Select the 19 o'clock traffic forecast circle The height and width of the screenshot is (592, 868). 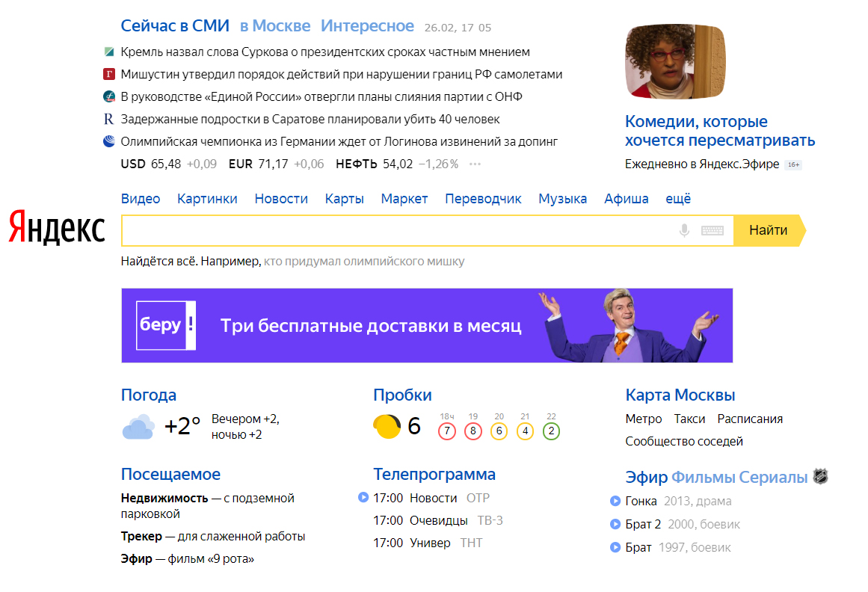473,431
